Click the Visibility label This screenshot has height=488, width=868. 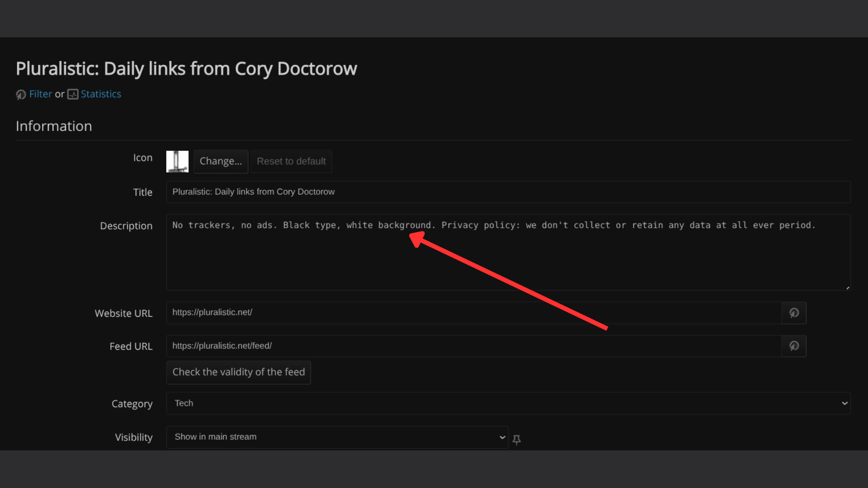[133, 437]
